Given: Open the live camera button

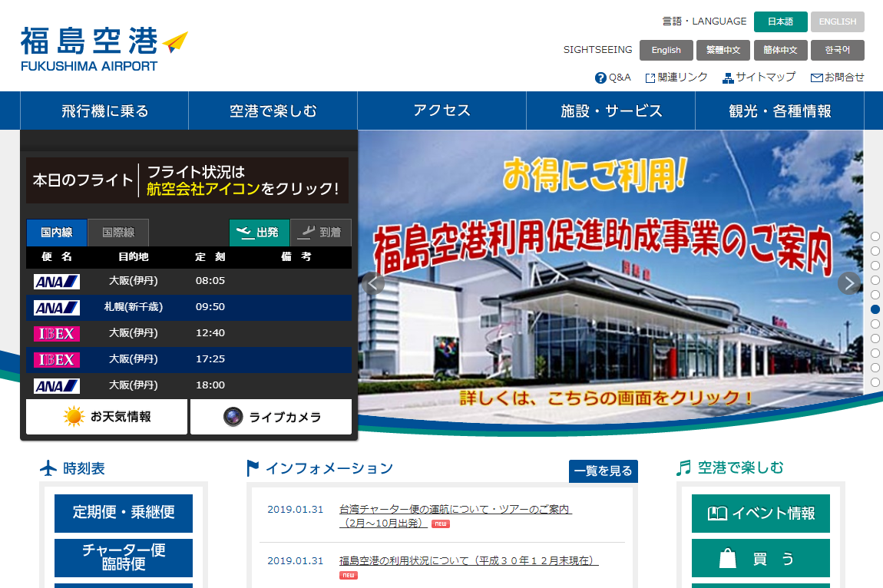Looking at the screenshot, I should 271,417.
